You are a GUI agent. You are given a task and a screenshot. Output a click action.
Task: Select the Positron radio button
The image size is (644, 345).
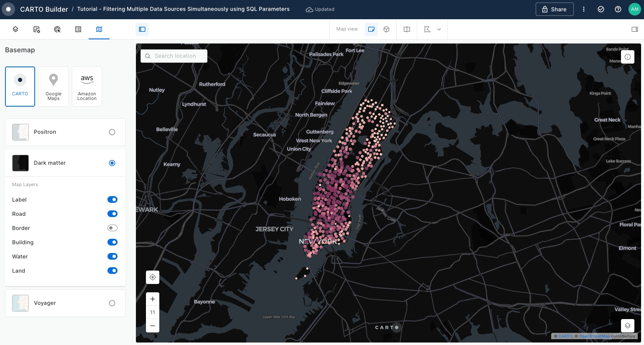pyautogui.click(x=112, y=132)
